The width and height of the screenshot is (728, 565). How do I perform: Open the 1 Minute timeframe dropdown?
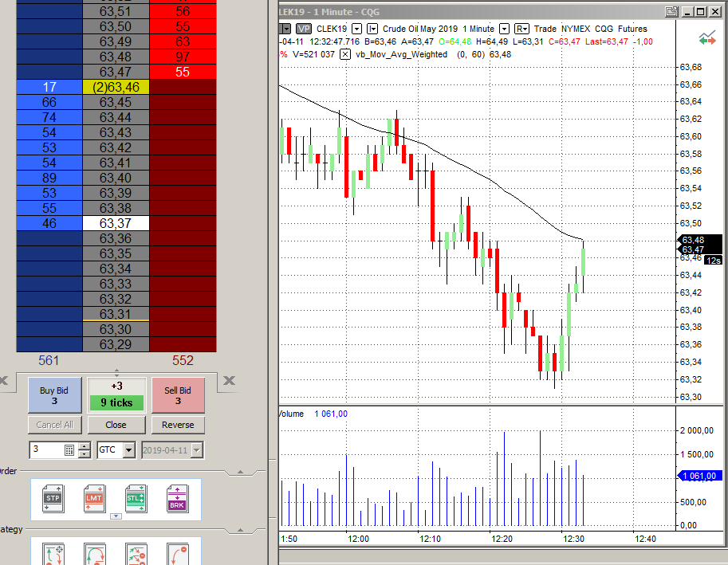pyautogui.click(x=504, y=29)
